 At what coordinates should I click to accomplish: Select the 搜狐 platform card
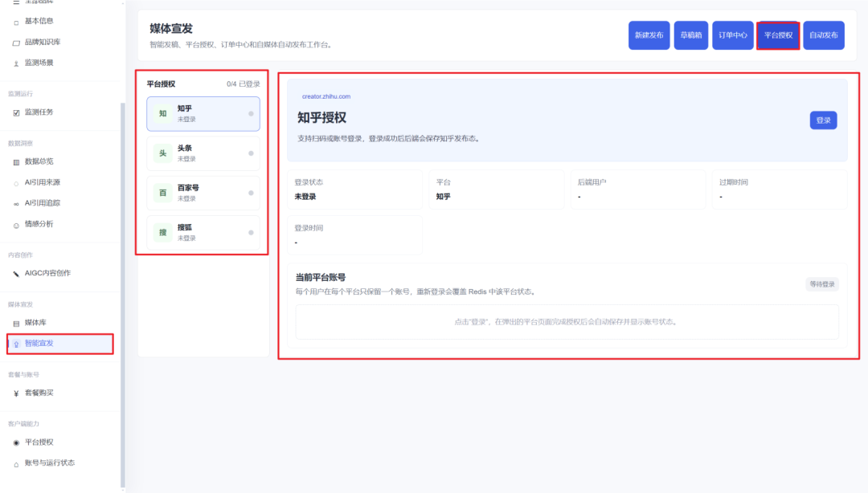pyautogui.click(x=203, y=232)
